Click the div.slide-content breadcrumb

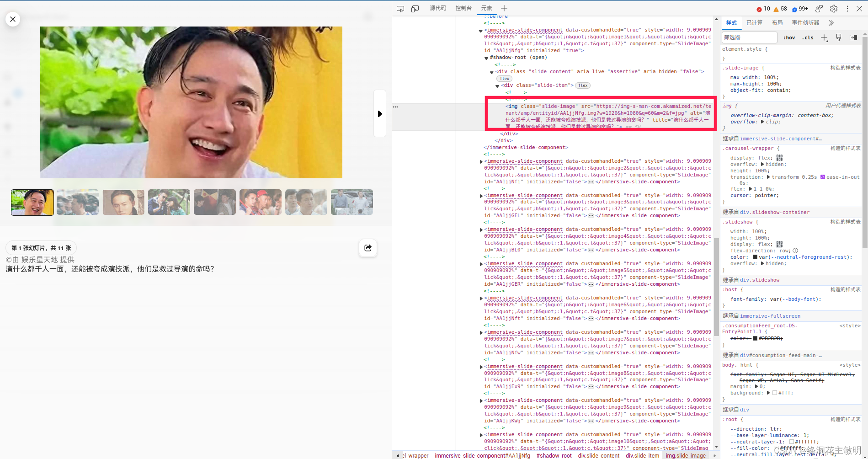pos(599,456)
